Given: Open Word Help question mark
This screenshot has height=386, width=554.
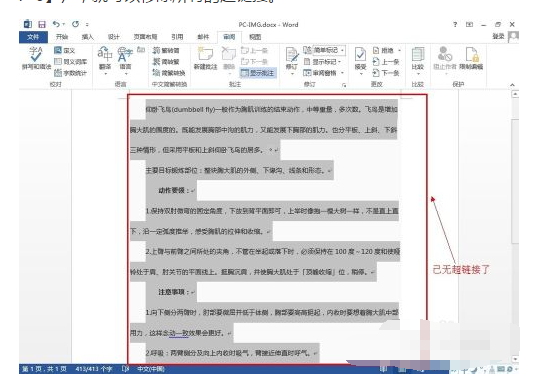Looking at the screenshot, I should (x=455, y=24).
